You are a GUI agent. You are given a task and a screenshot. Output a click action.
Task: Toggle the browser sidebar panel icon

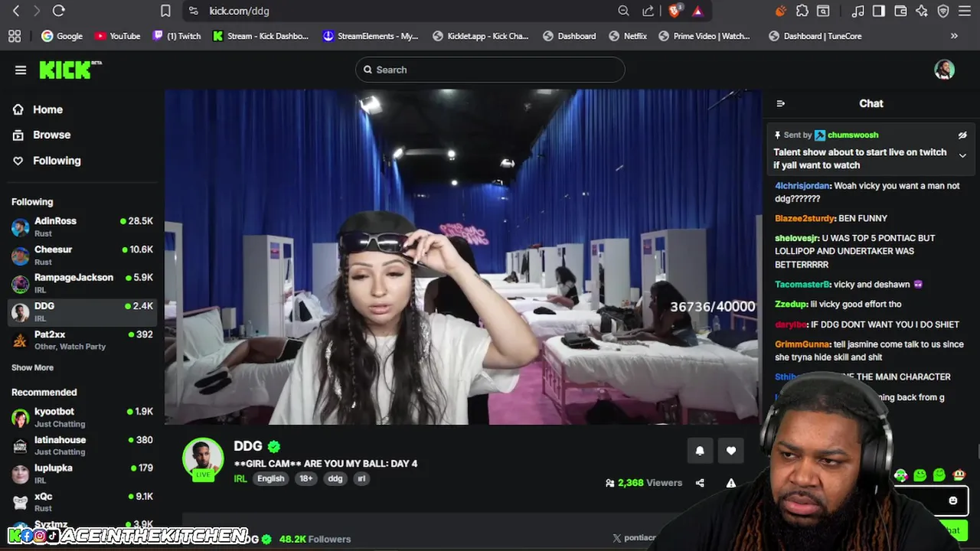(x=879, y=11)
